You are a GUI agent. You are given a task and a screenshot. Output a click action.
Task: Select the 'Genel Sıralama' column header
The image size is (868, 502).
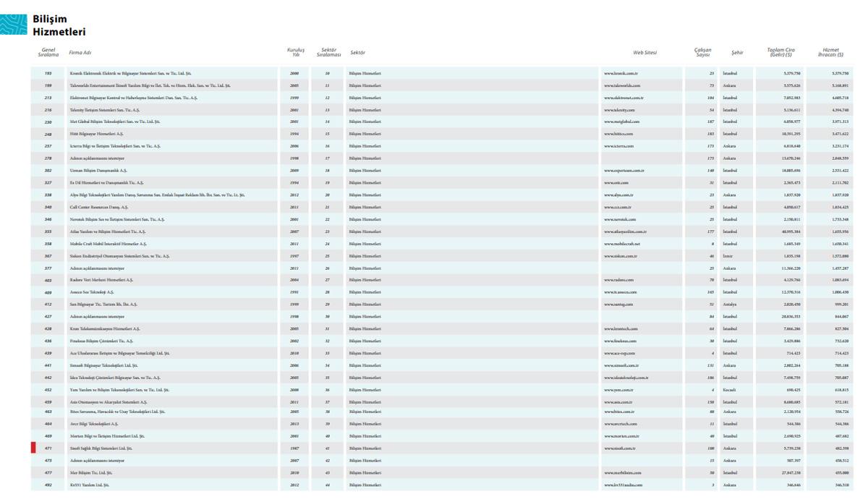pos(48,53)
